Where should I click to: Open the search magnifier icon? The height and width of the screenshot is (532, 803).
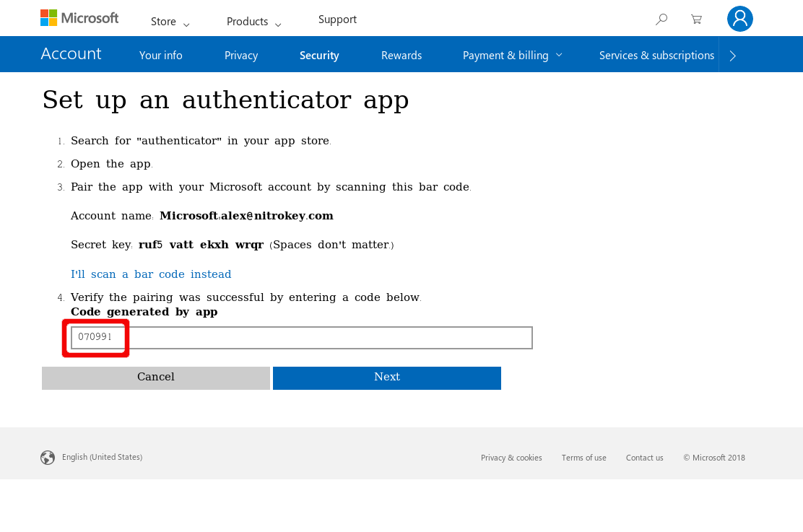pyautogui.click(x=661, y=19)
